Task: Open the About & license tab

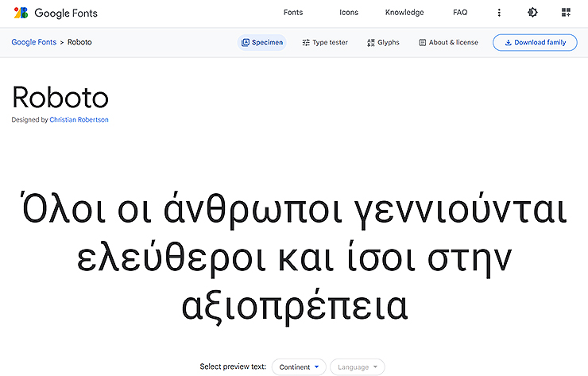Action: pyautogui.click(x=448, y=42)
